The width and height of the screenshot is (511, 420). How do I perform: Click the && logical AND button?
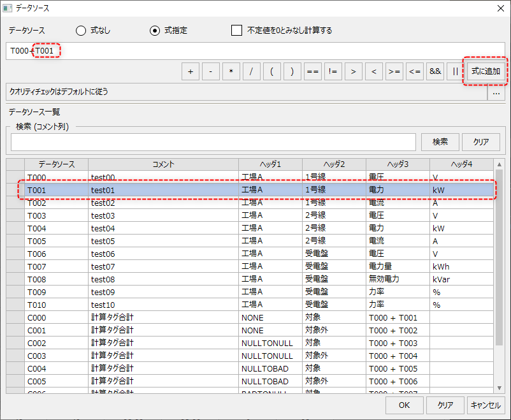(435, 72)
